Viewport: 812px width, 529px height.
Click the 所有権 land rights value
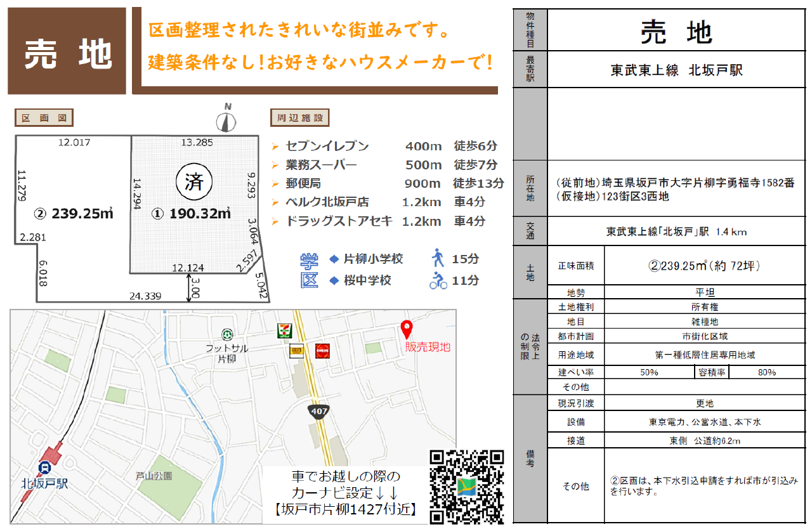[x=705, y=306]
